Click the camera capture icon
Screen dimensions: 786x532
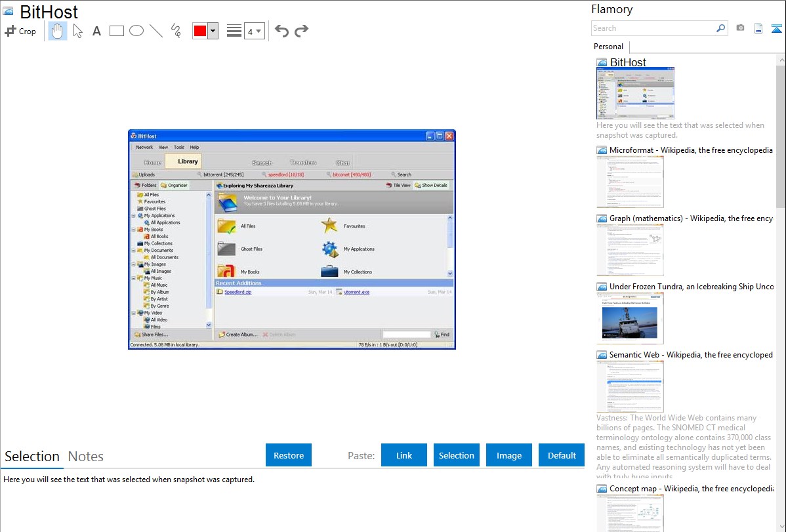click(740, 28)
